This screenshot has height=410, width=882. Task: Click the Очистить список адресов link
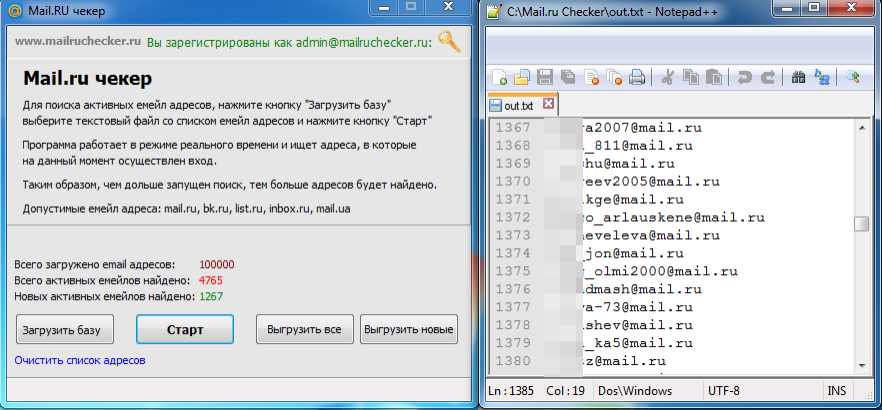point(80,360)
